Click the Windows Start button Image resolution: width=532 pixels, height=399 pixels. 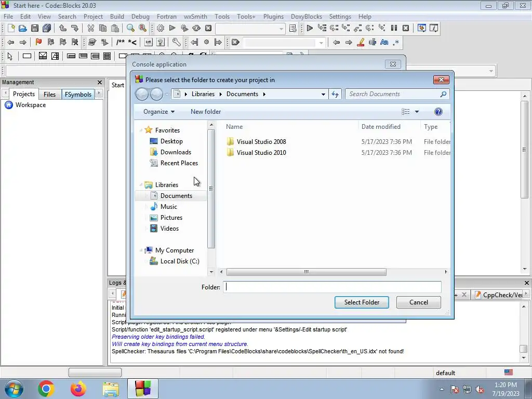click(14, 389)
